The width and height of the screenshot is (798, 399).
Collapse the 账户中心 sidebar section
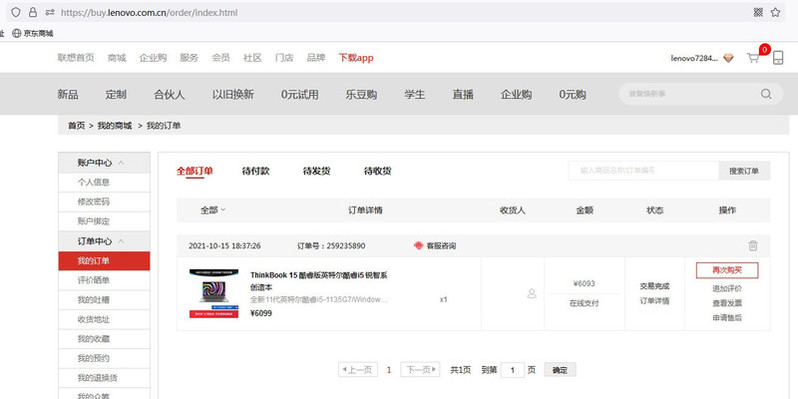coord(104,162)
